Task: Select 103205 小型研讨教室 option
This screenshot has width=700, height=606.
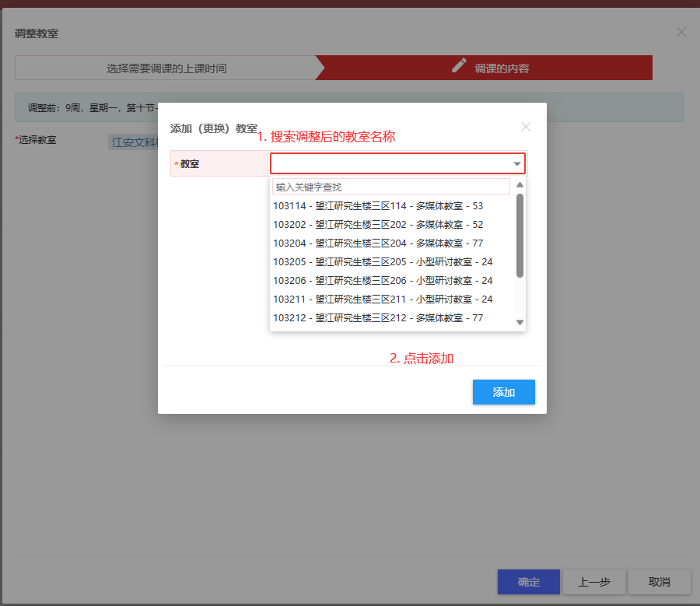Action: coord(383,262)
